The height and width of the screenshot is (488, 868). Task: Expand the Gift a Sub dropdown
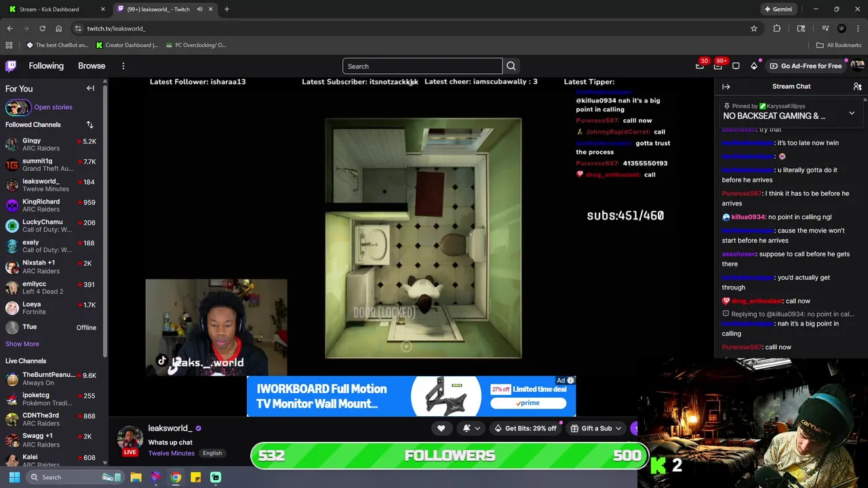click(x=618, y=428)
